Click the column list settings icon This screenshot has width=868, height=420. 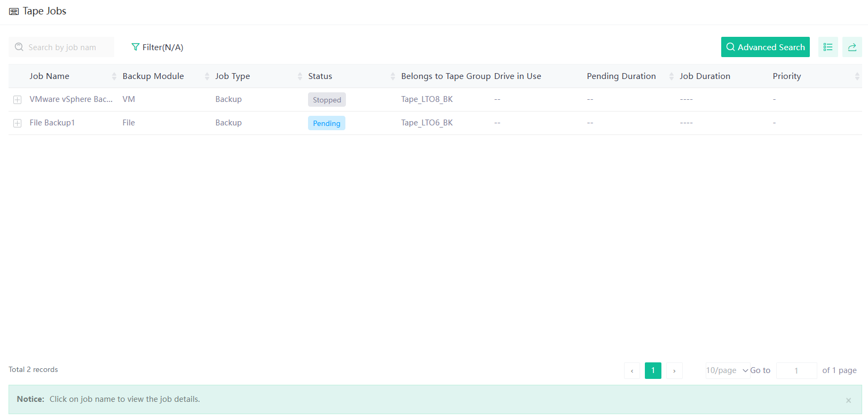[x=827, y=47]
